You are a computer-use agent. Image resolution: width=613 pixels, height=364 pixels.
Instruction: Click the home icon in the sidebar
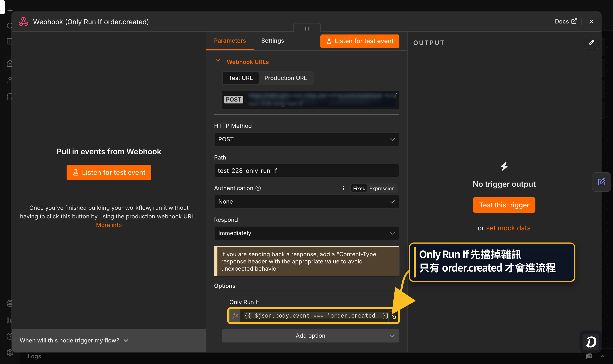click(10, 63)
